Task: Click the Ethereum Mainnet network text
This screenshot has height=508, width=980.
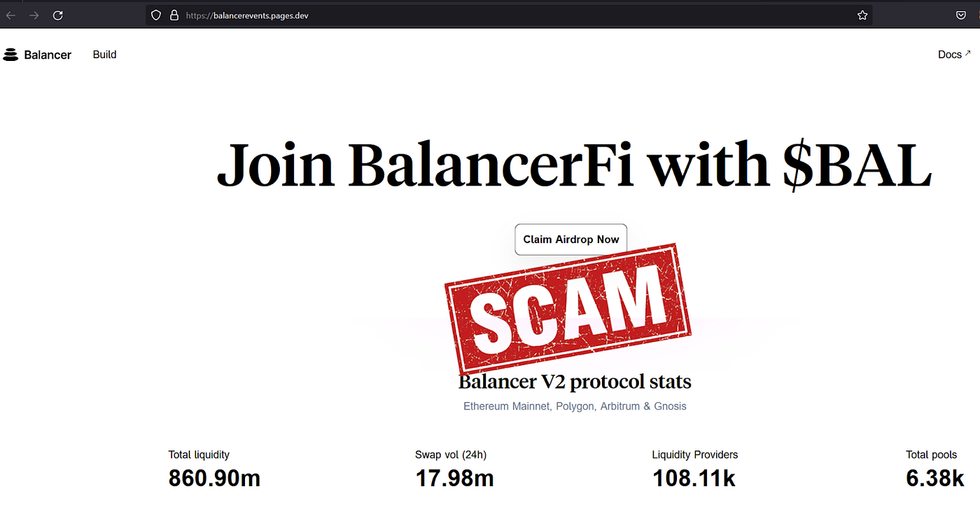Action: [506, 406]
